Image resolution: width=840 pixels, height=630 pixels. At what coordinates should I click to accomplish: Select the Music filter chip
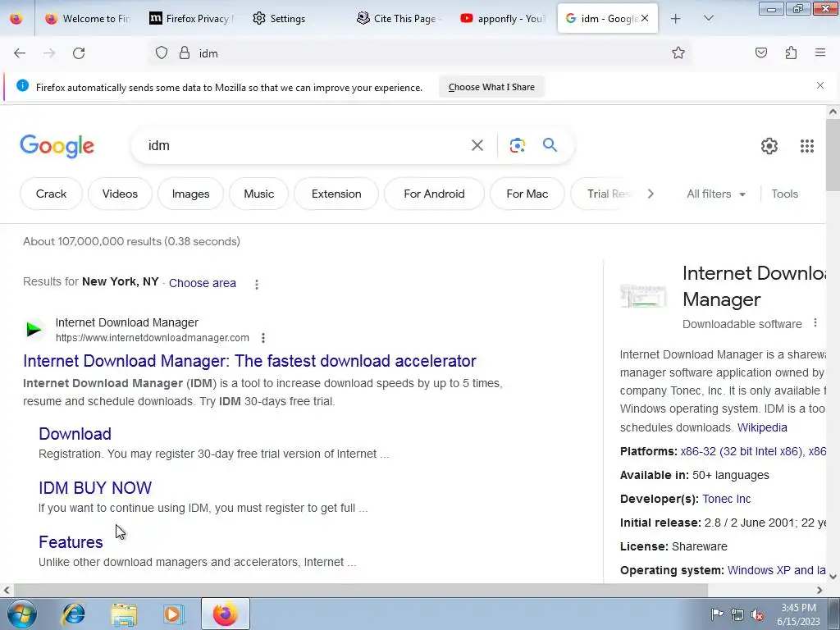tap(258, 194)
